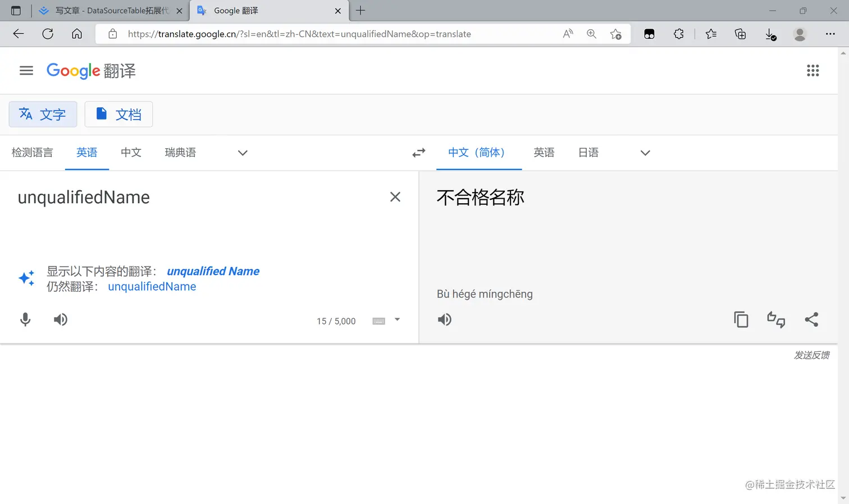Toggle the on-screen keyboard input tool

tap(379, 321)
